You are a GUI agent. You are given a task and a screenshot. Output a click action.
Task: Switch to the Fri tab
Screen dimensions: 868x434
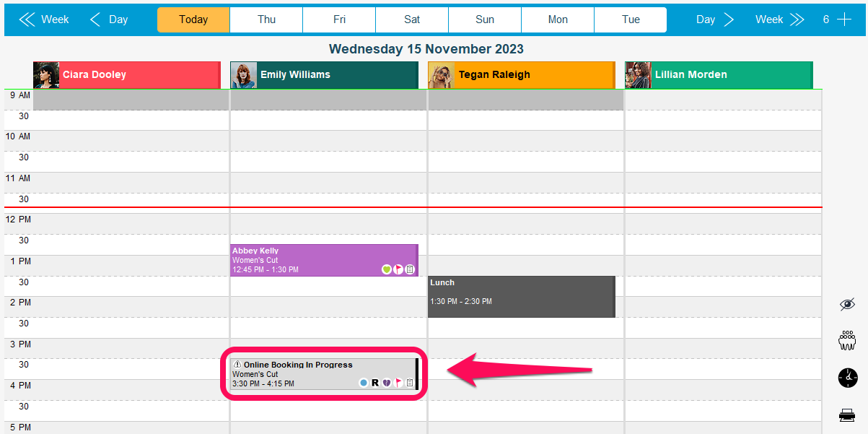point(339,19)
